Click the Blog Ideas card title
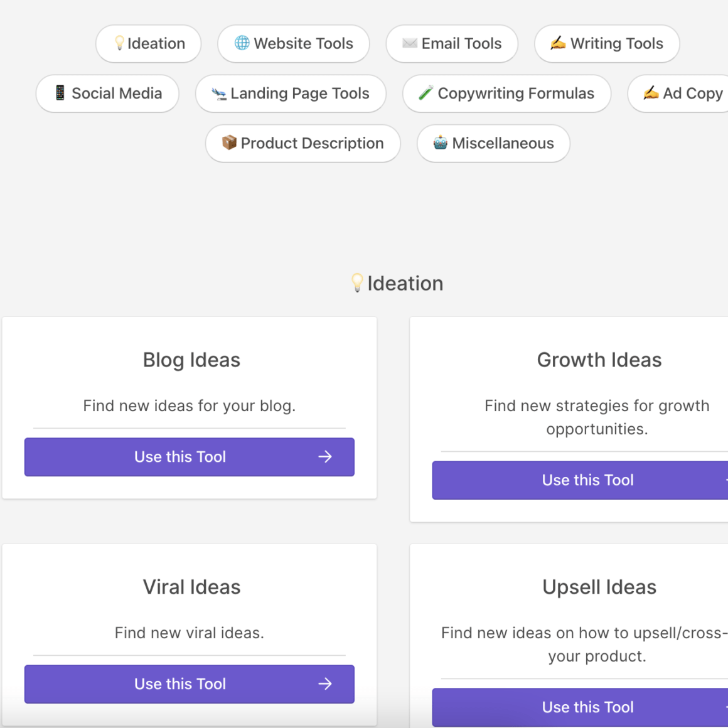This screenshot has height=728, width=728. [x=191, y=360]
